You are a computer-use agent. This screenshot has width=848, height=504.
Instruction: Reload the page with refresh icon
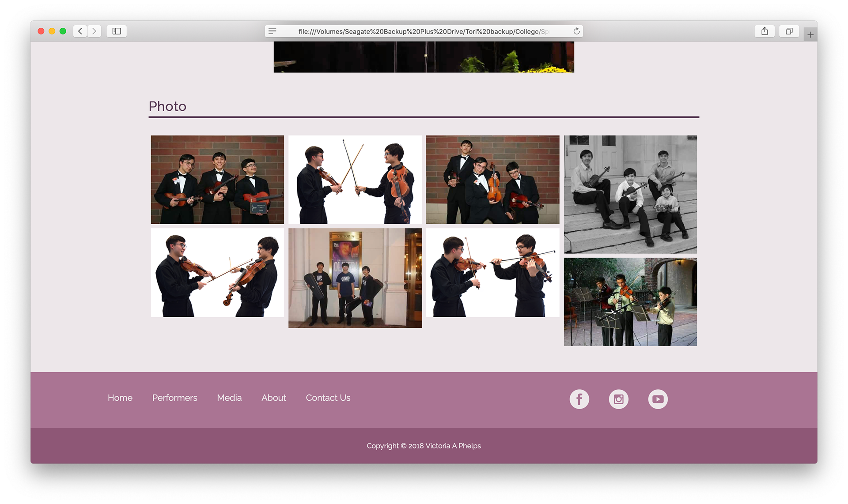[x=576, y=31]
